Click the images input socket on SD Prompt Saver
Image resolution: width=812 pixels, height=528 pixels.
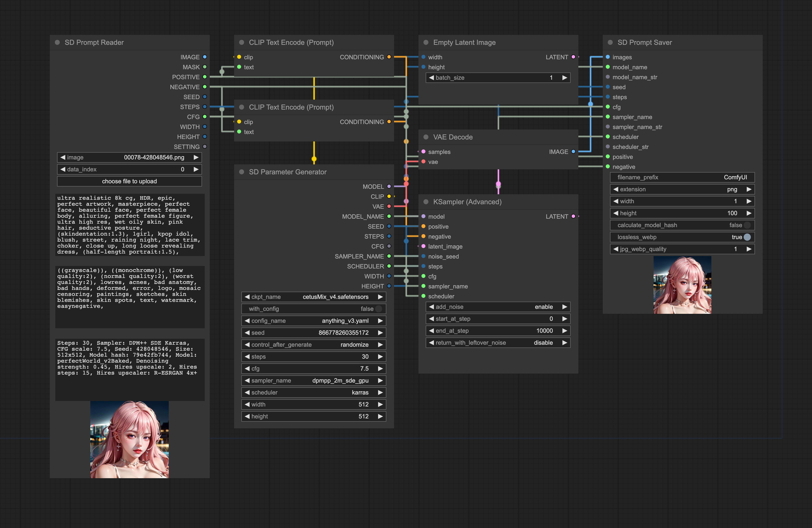coord(608,57)
